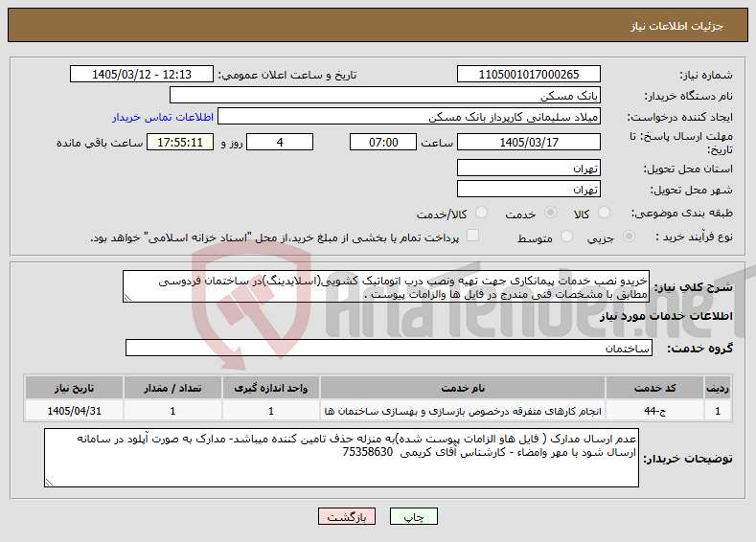Click the نوع فرآیند خرید label
This screenshot has height=542, width=756.
694,237
